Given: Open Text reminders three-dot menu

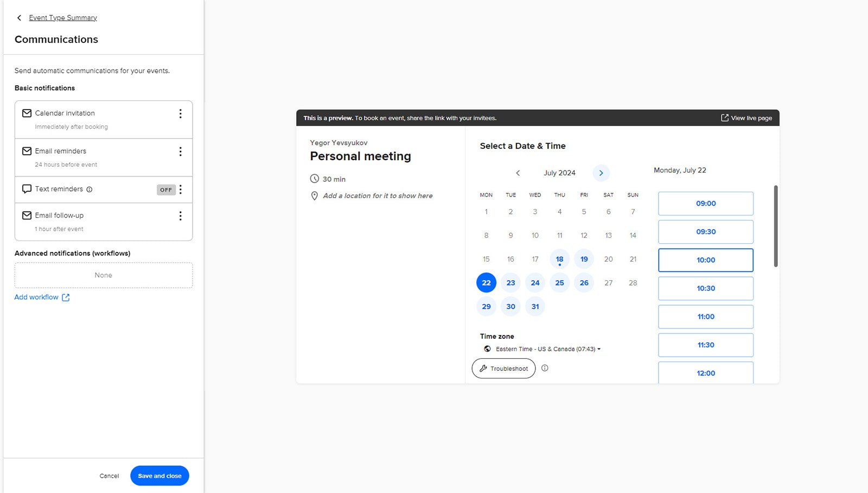Looking at the screenshot, I should [x=181, y=189].
